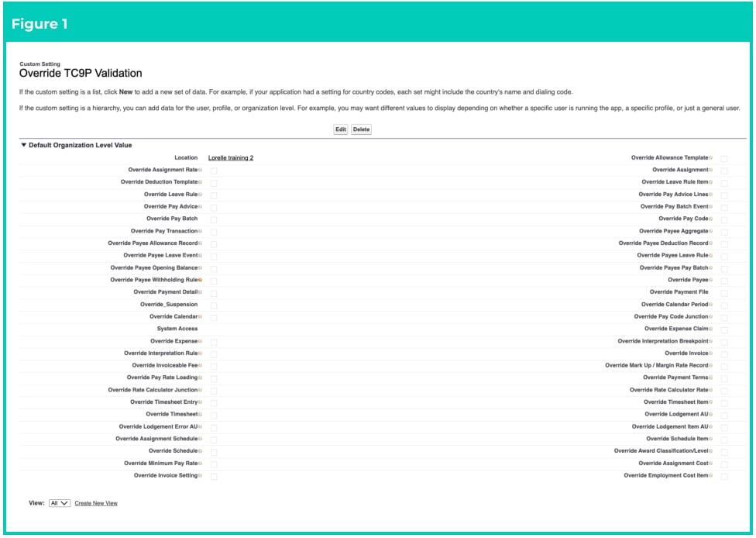Click help icon beside Override Mark Up / Margin Rate Record
Viewport: 756px width, 538px height.
pos(710,365)
